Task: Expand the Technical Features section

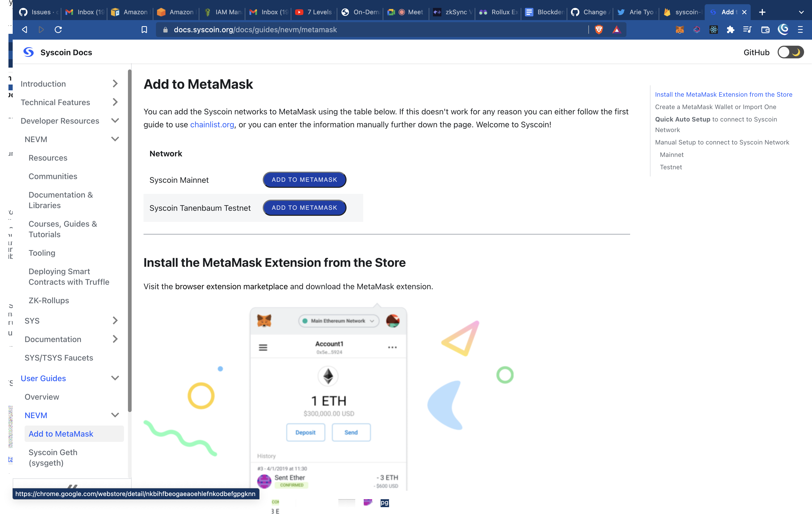Action: [x=115, y=102]
